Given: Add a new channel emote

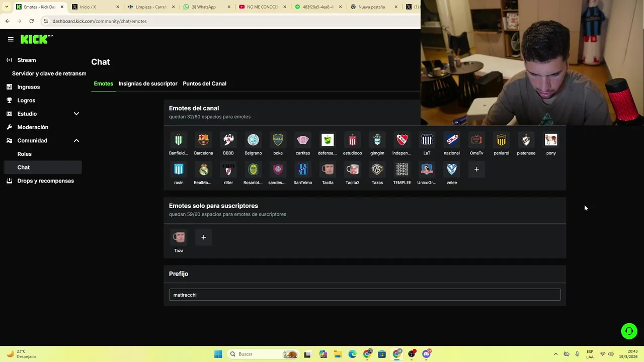Looking at the screenshot, I should pyautogui.click(x=476, y=169).
